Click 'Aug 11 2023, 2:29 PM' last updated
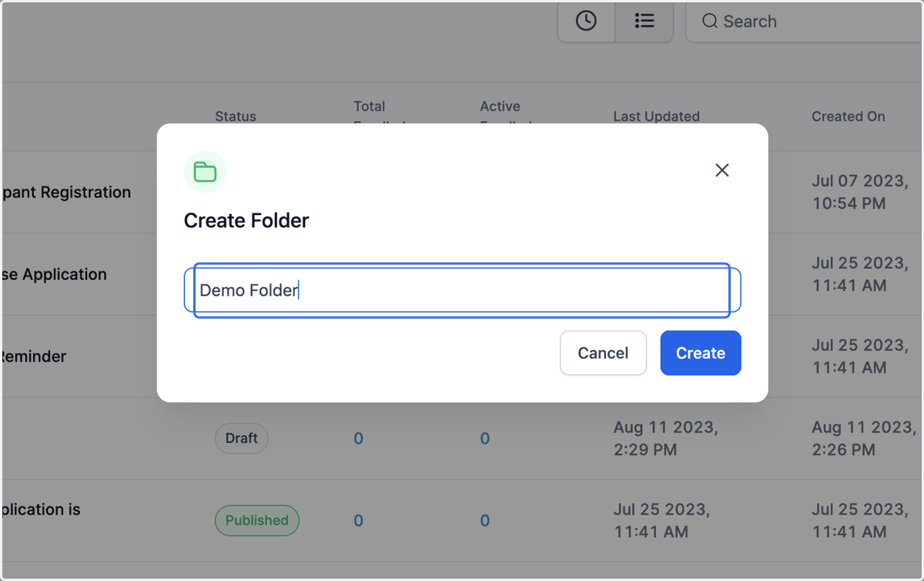 click(665, 438)
